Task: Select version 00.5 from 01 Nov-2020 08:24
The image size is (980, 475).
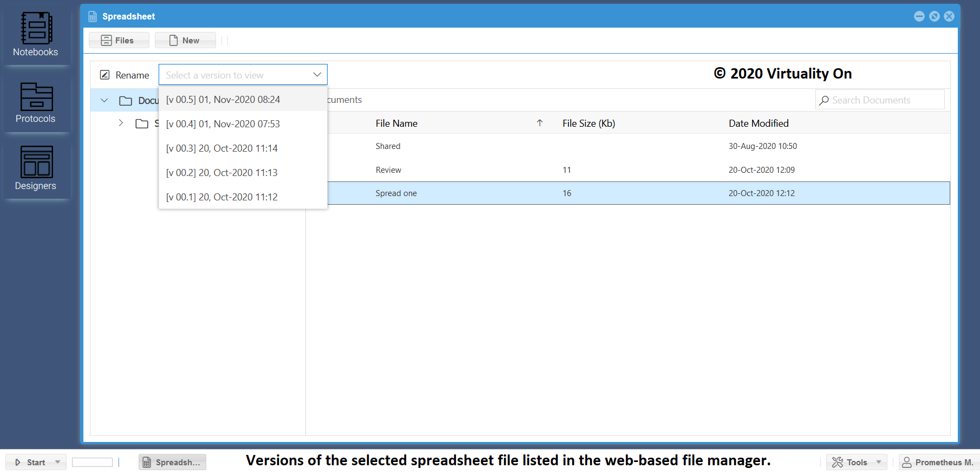Action: [x=243, y=100]
